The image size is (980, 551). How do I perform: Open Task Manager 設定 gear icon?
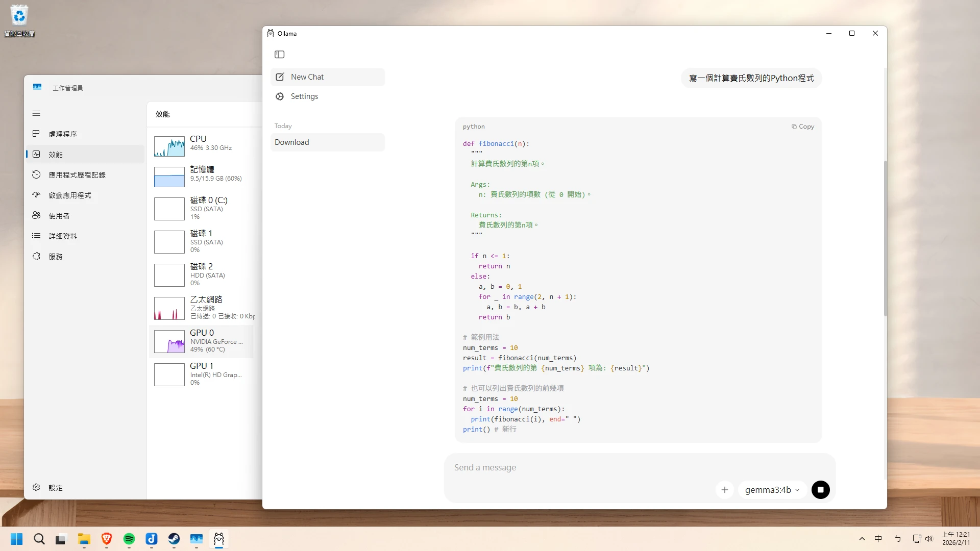tap(36, 487)
